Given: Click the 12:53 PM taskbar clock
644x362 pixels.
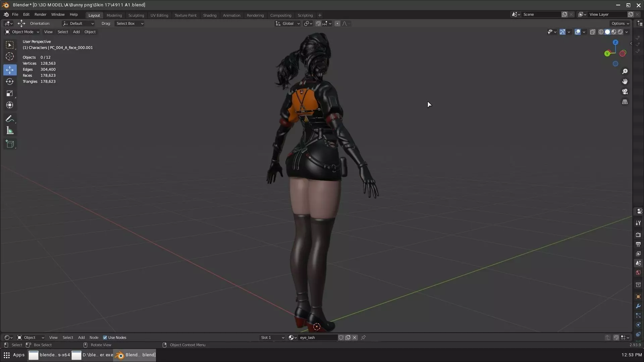Looking at the screenshot, I should click(632, 355).
